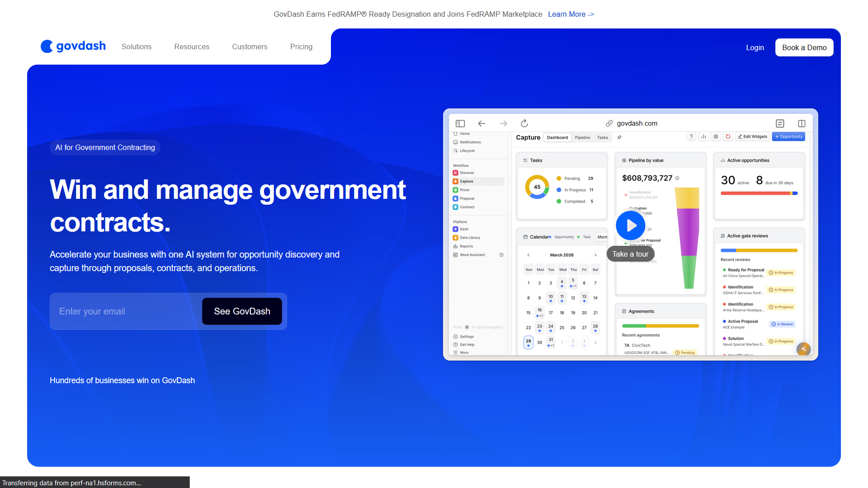The image size is (868, 488).
Task: Open the Month view dropdown in Calendar
Action: (602, 237)
